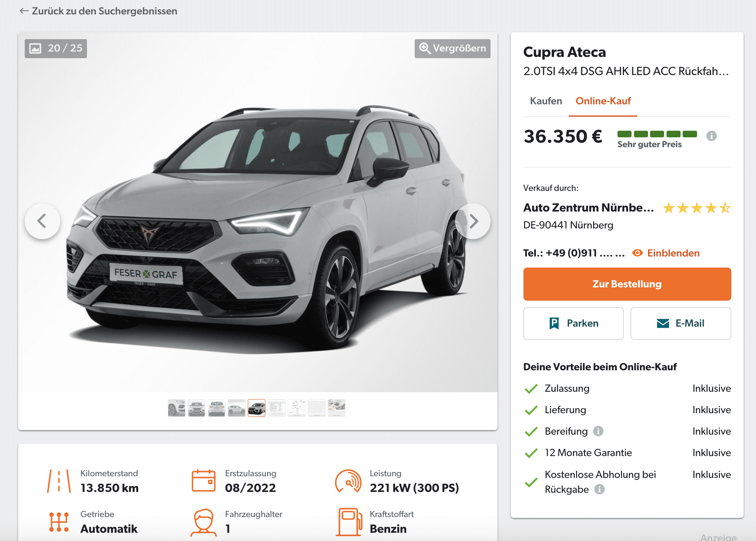Click the location DE-90441 Nürnberg

(568, 225)
